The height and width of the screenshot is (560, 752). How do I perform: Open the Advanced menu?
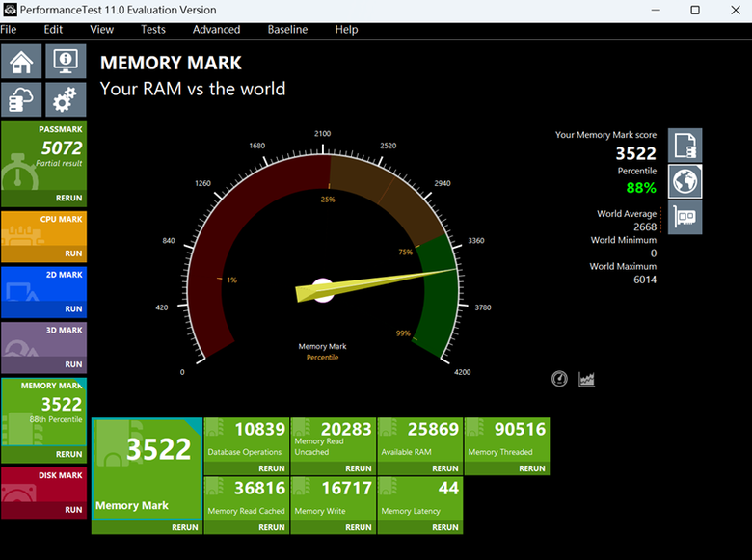click(216, 30)
